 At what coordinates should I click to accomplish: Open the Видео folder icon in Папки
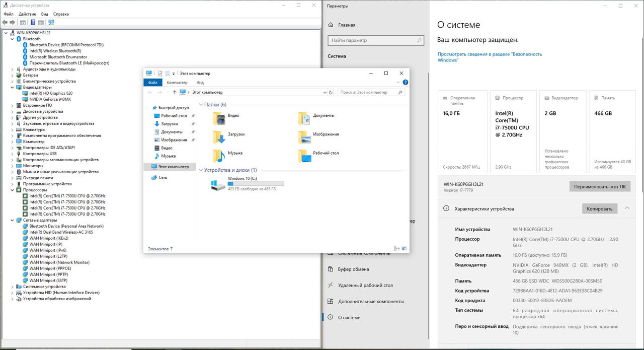point(219,118)
